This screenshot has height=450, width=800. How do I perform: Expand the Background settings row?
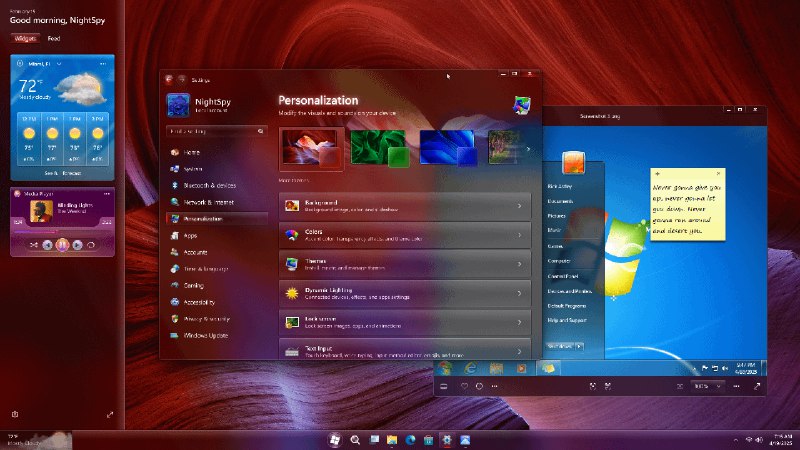click(405, 206)
